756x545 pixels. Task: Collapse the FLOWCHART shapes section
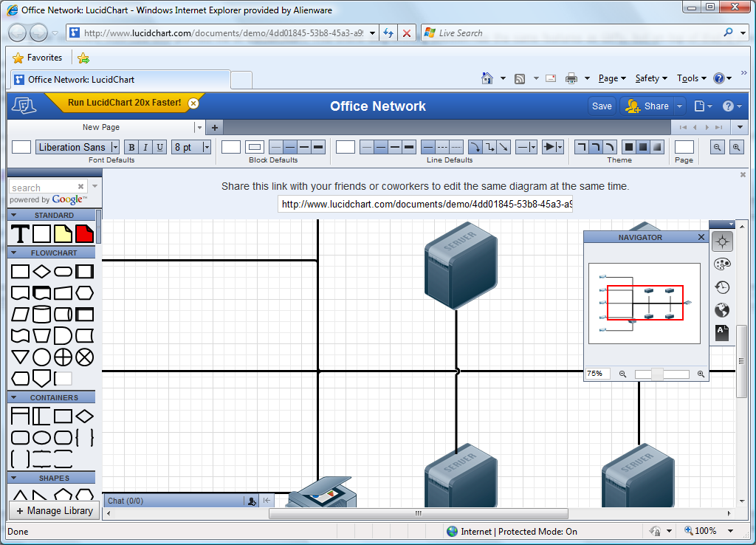(13, 253)
